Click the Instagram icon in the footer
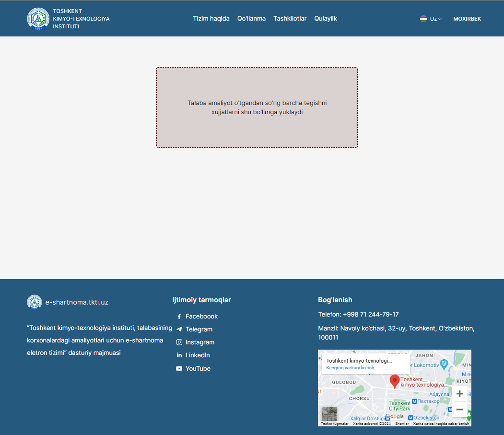The height and width of the screenshot is (435, 504). pyautogui.click(x=179, y=342)
